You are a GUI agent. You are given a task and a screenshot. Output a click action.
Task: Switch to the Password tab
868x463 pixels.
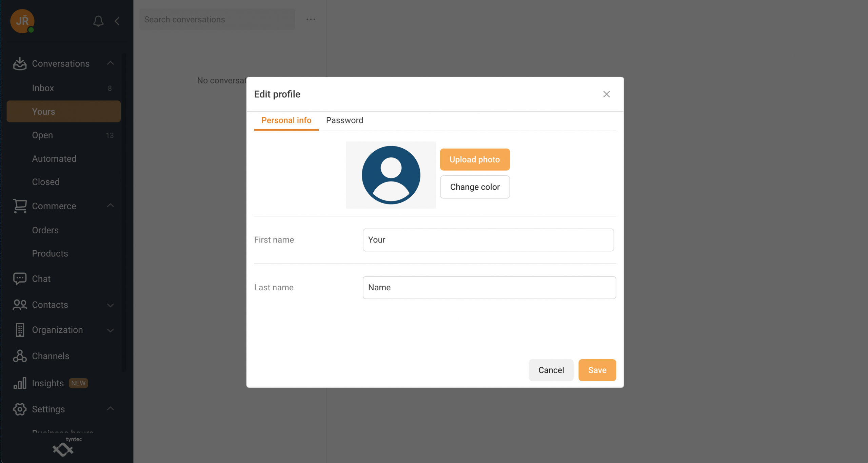pos(344,120)
